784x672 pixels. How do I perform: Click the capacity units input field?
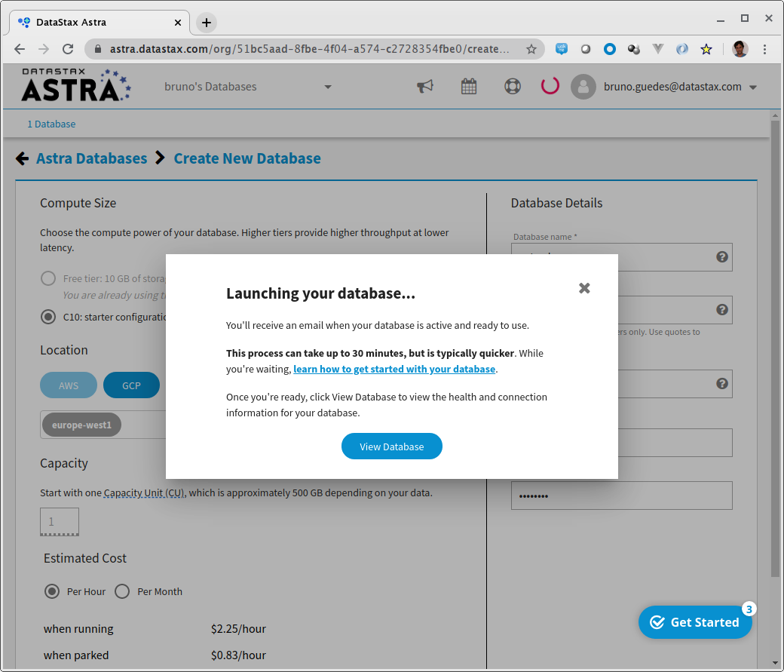(x=60, y=521)
